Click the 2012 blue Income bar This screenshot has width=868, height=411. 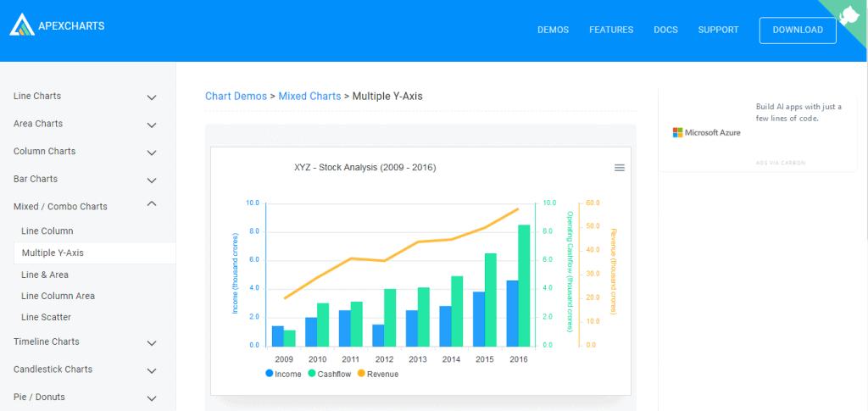pyautogui.click(x=378, y=336)
